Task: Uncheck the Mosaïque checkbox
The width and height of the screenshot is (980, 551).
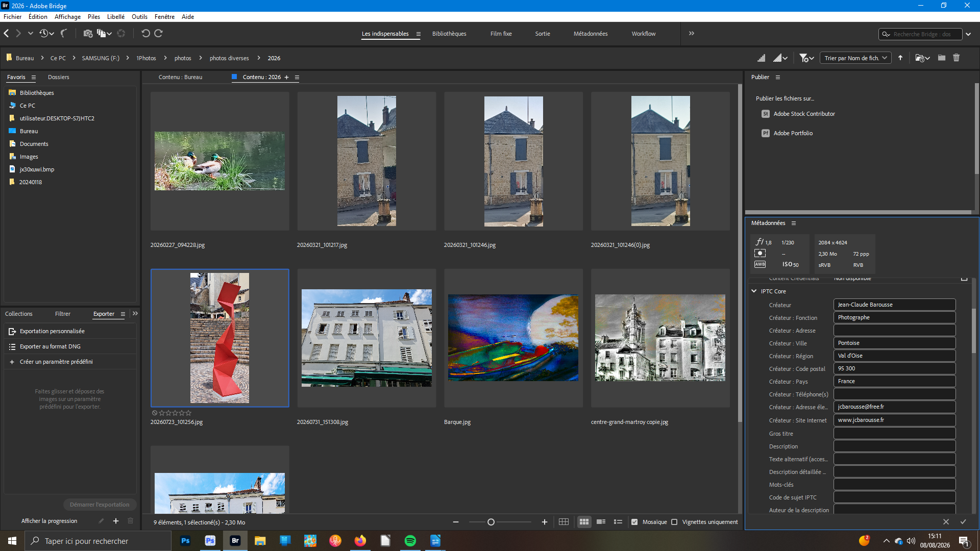Action: click(634, 522)
